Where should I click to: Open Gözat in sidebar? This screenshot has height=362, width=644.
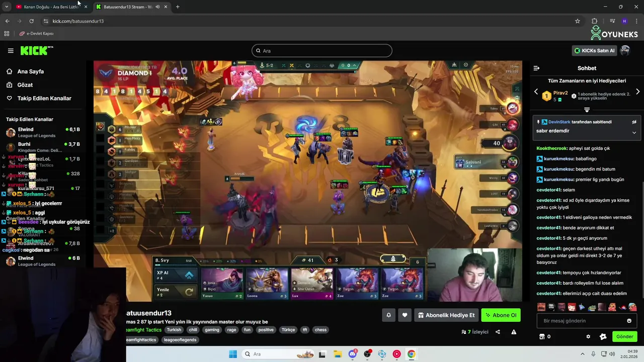[x=25, y=85]
